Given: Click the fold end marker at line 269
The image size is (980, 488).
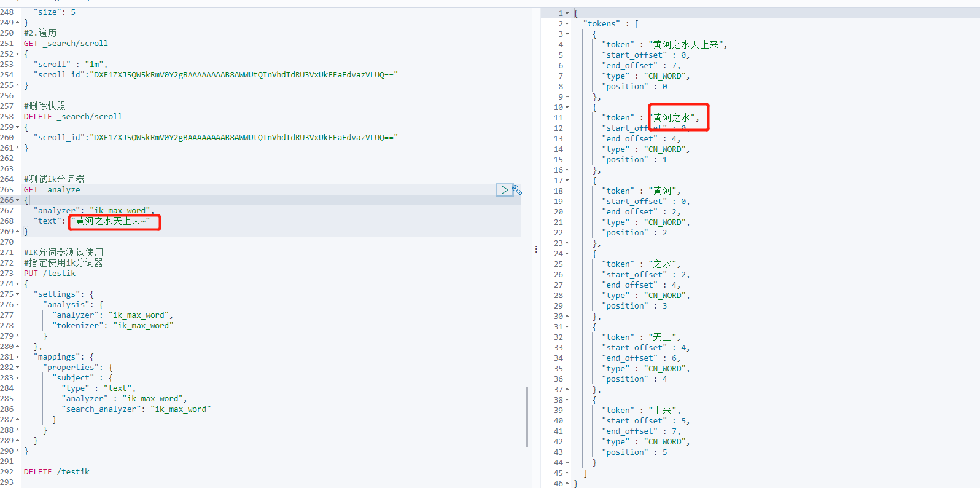Looking at the screenshot, I should (x=17, y=232).
